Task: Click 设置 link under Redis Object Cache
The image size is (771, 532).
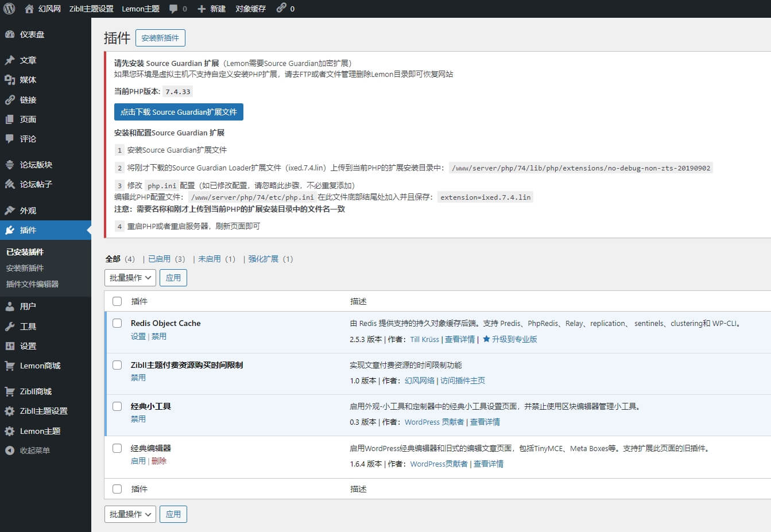Action: [138, 336]
